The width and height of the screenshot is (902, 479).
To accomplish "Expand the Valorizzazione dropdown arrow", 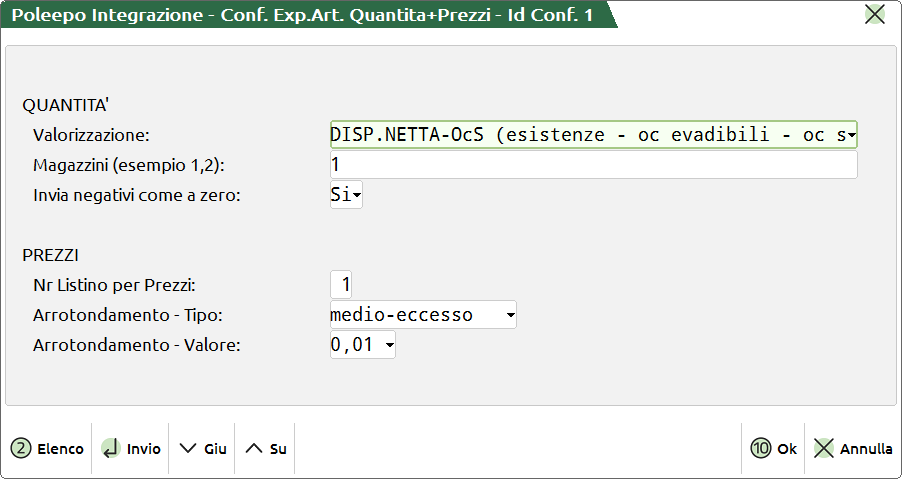I will [851, 135].
